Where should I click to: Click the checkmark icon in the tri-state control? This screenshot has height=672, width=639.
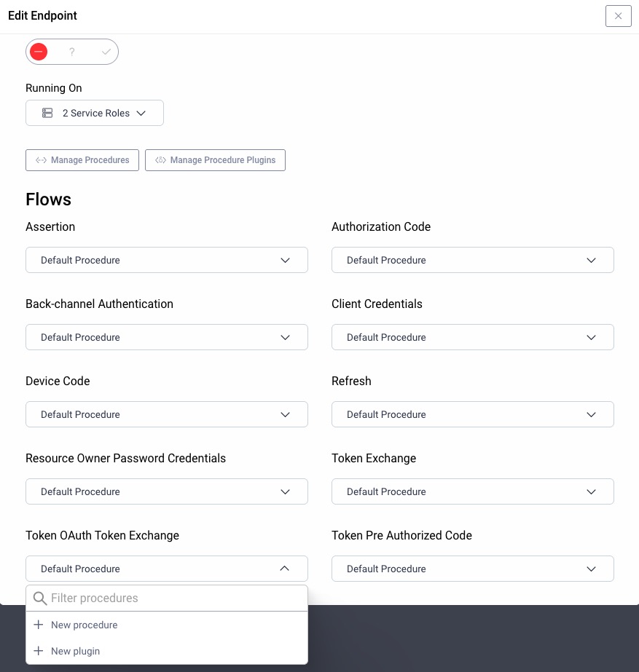tap(106, 52)
